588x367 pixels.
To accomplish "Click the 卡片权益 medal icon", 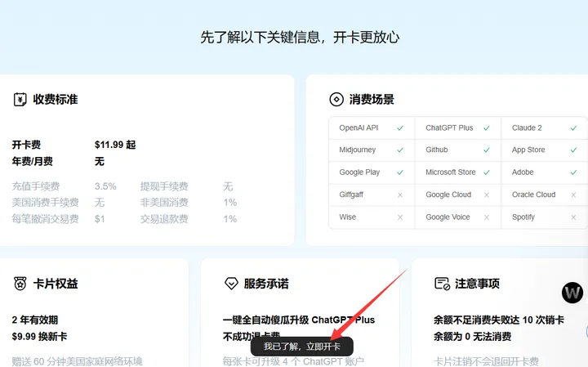I will [x=20, y=284].
